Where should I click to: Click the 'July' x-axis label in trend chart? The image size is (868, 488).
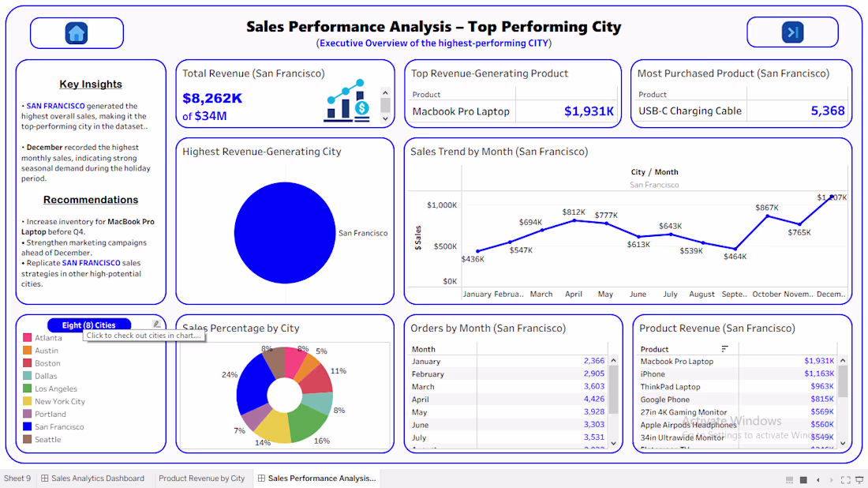coord(670,294)
